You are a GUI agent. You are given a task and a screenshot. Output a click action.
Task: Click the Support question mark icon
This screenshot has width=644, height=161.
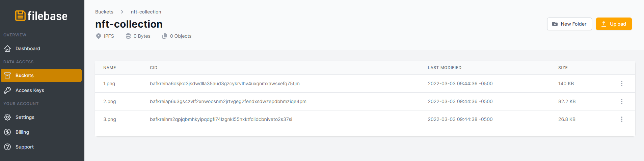click(7, 147)
